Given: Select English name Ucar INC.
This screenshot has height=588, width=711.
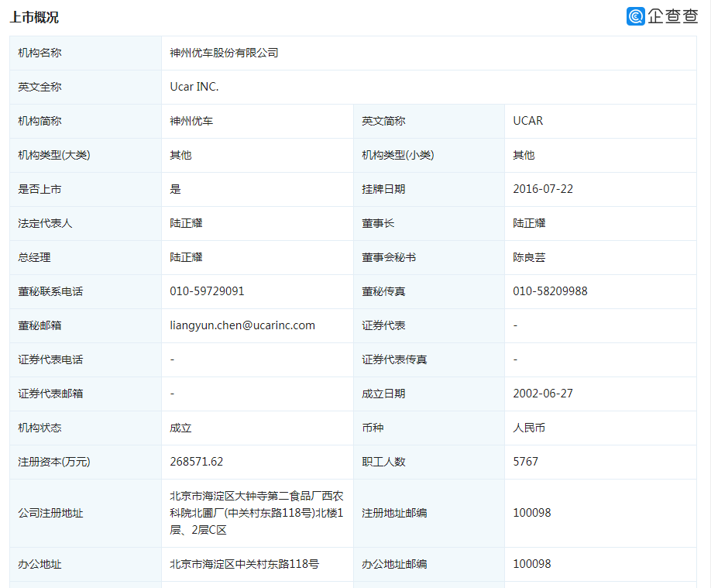Looking at the screenshot, I should point(194,87).
